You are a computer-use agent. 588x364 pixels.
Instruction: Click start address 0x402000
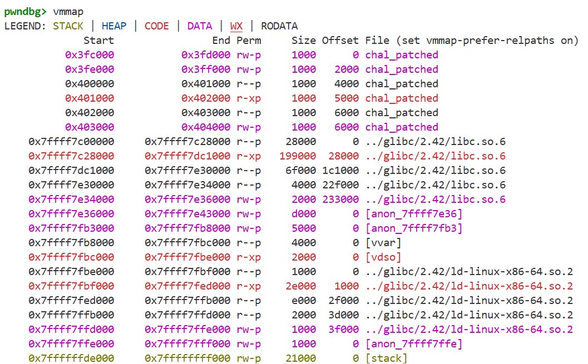pyautogui.click(x=90, y=113)
